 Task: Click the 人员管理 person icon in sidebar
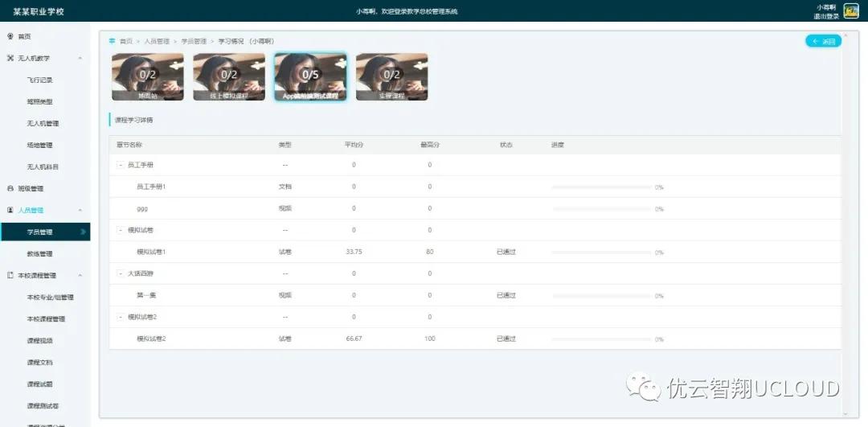click(10, 210)
